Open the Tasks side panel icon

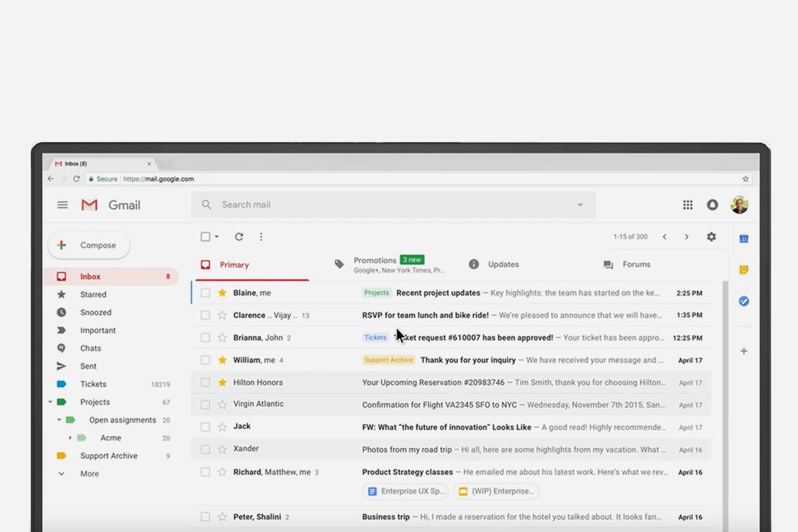click(x=744, y=301)
